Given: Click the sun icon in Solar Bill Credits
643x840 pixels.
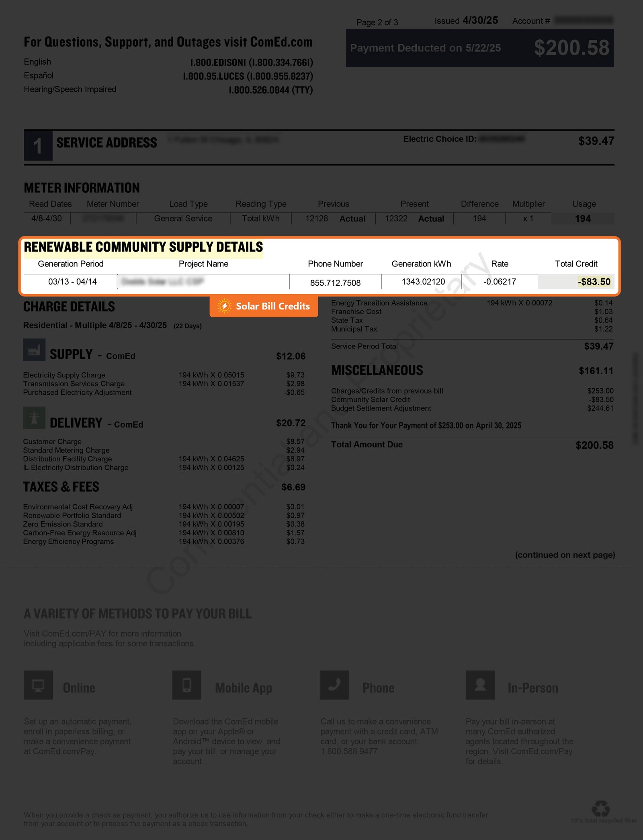Looking at the screenshot, I should pyautogui.click(x=224, y=306).
